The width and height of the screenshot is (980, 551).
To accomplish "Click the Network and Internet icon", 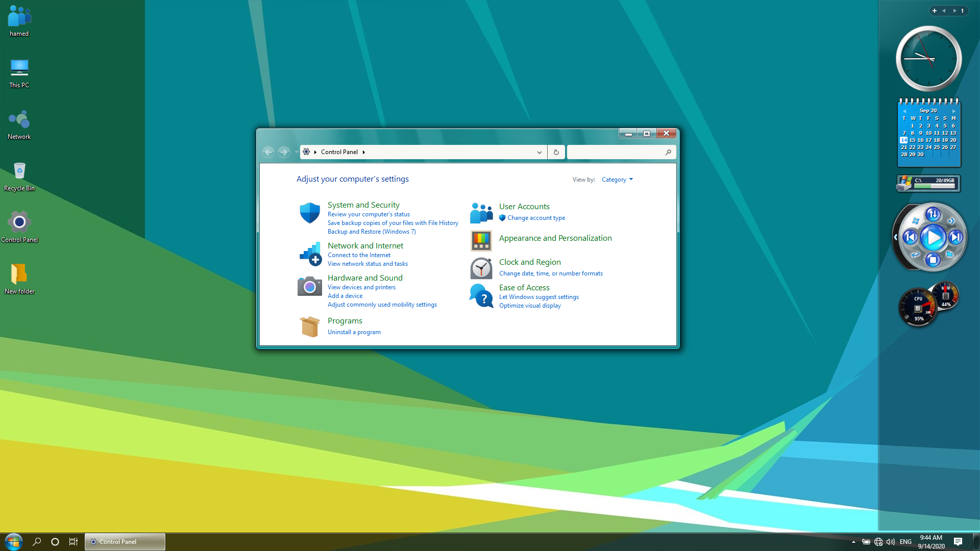I will (309, 254).
